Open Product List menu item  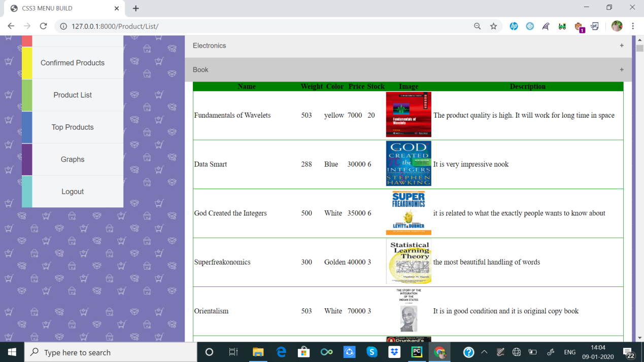[73, 95]
